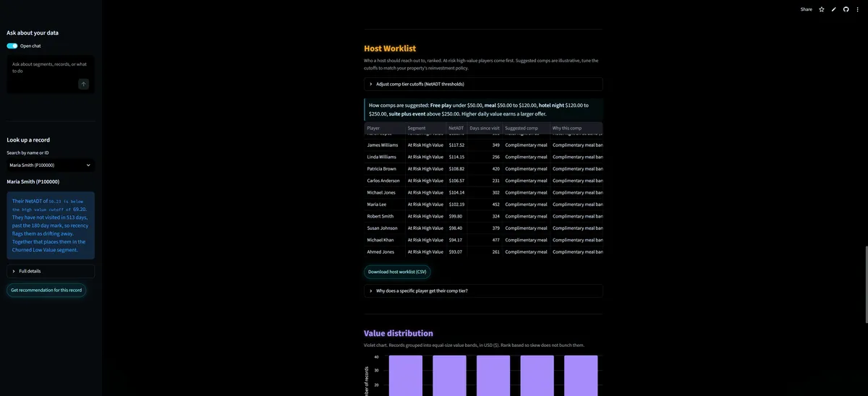Select the Maria Lee player cell
The image size is (868, 396).
coord(384,205)
